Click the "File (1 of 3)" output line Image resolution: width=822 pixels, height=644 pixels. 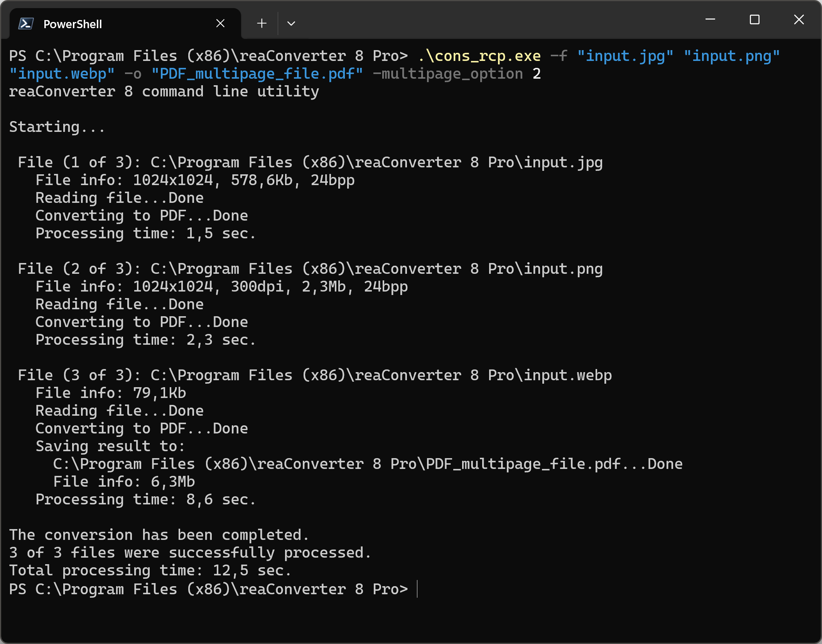310,163
